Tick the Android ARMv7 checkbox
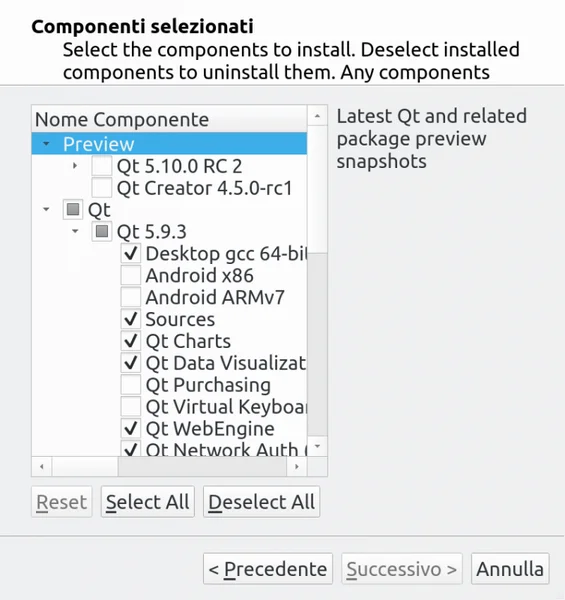 point(131,297)
